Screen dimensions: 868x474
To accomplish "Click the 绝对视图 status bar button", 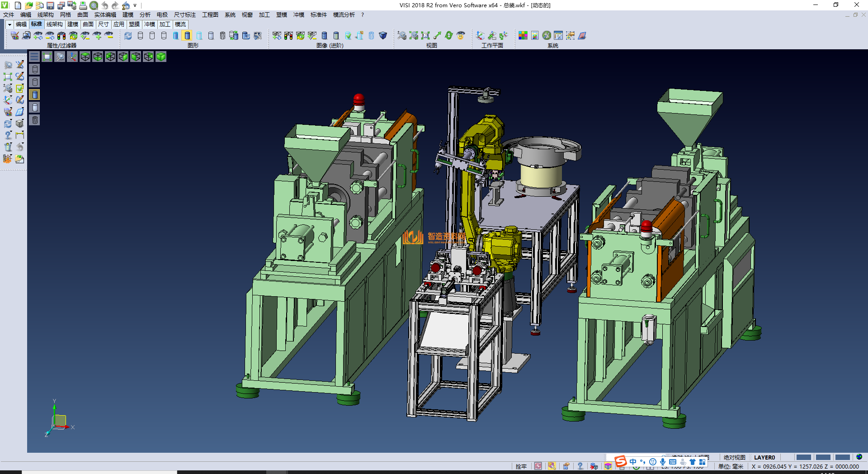I will coord(734,457).
